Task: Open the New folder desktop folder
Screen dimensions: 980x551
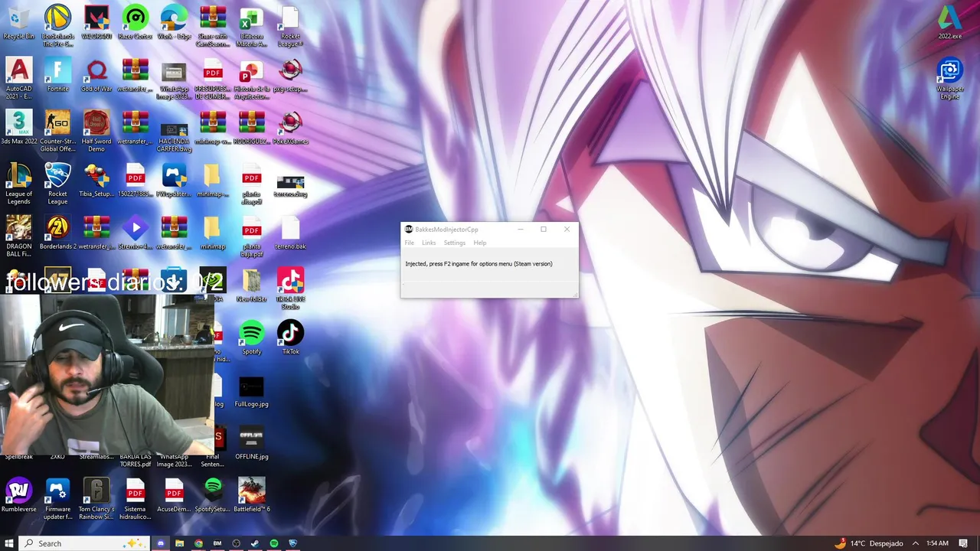Action: click(251, 285)
